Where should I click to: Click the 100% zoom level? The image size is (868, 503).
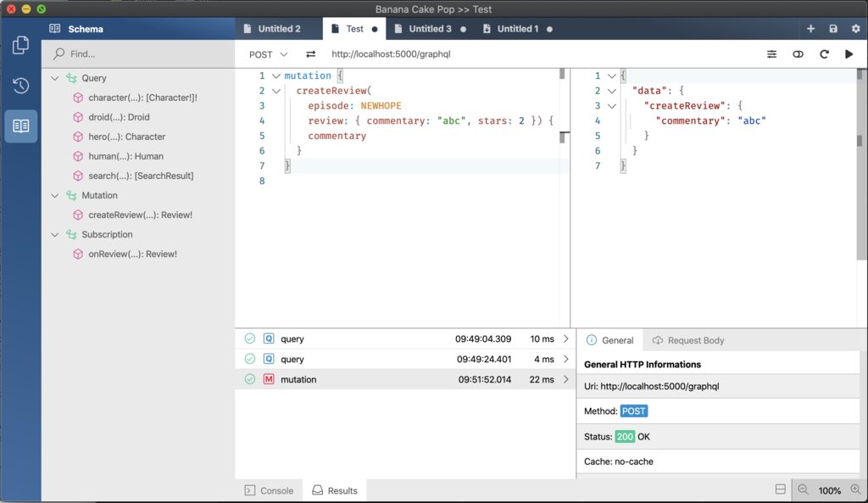[x=829, y=490]
